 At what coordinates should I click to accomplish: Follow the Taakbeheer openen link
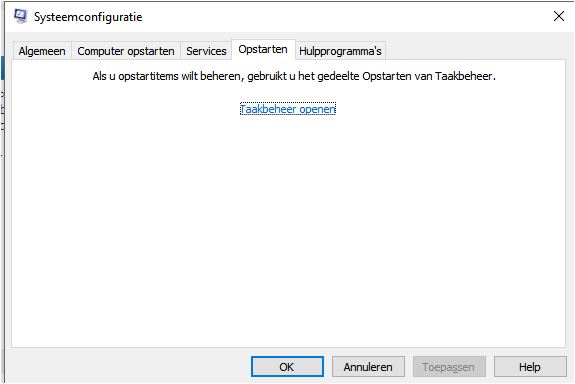tap(288, 109)
